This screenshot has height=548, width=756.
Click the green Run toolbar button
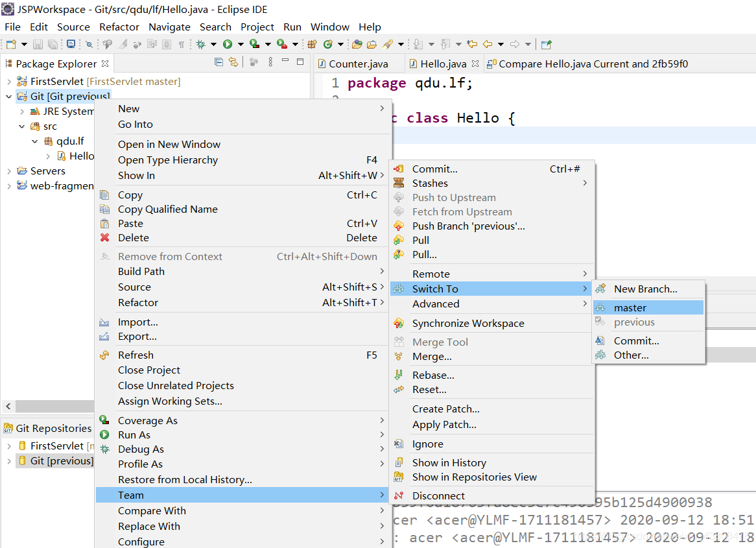228,44
